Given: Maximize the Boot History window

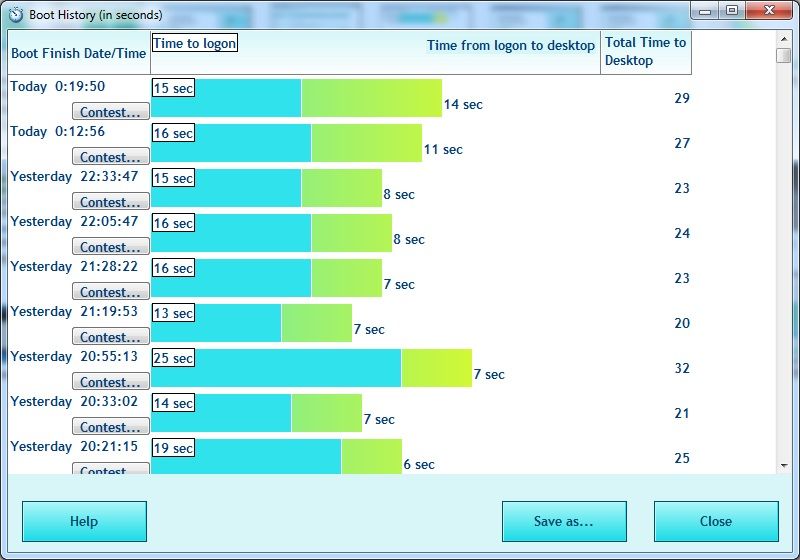Looking at the screenshot, I should (x=732, y=10).
